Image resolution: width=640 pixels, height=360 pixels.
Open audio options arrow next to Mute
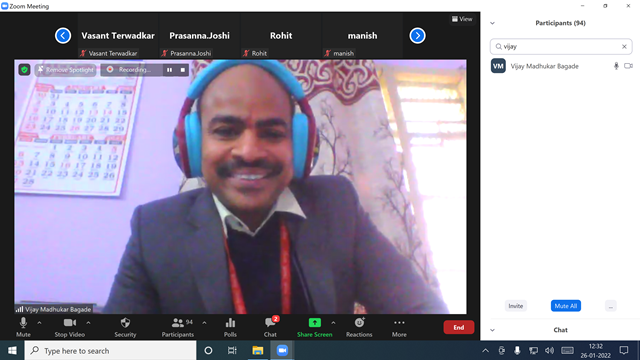pos(40,323)
